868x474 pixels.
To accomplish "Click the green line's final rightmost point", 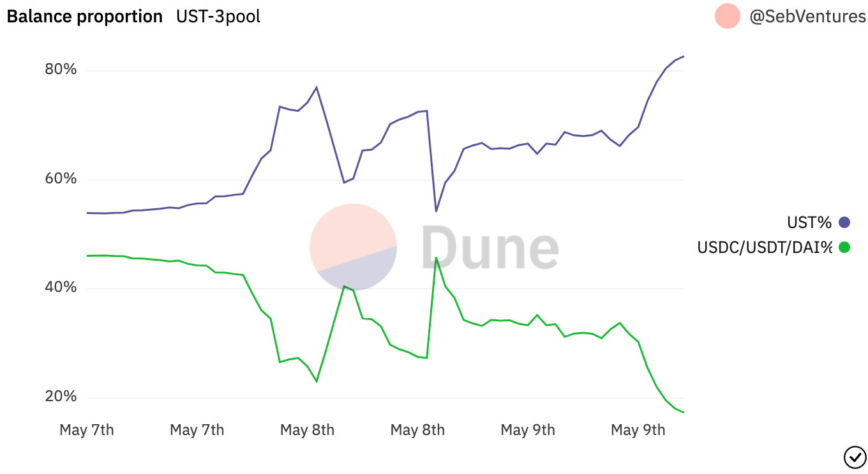I will pyautogui.click(x=684, y=412).
